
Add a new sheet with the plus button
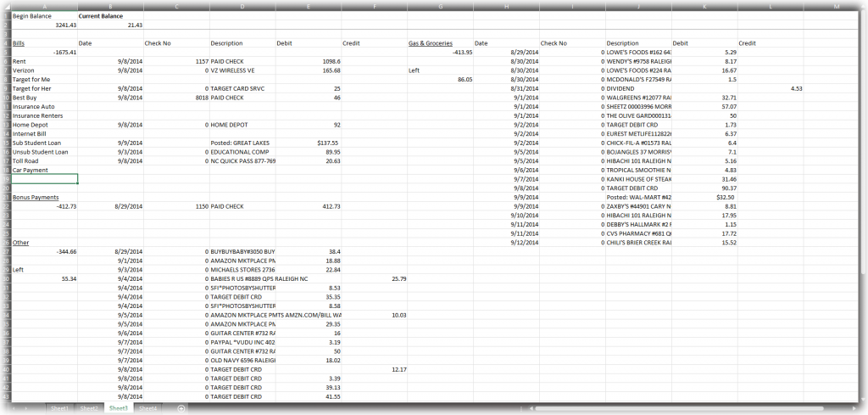tap(181, 408)
